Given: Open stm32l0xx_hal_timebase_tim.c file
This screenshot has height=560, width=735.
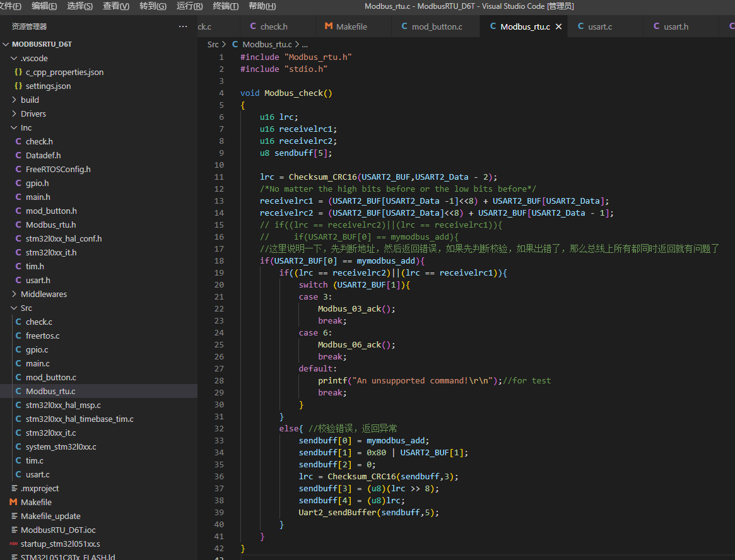Looking at the screenshot, I should pos(98,419).
